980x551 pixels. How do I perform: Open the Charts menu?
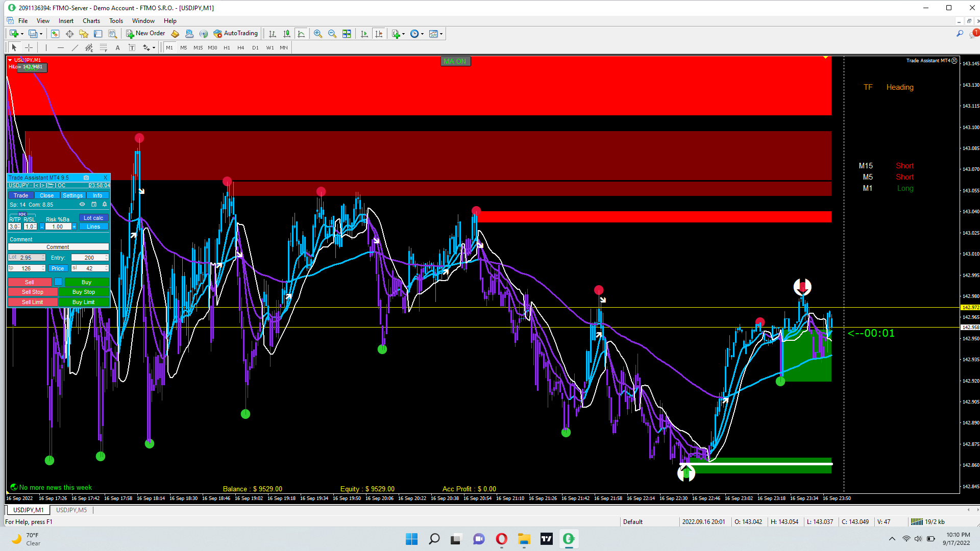click(91, 21)
